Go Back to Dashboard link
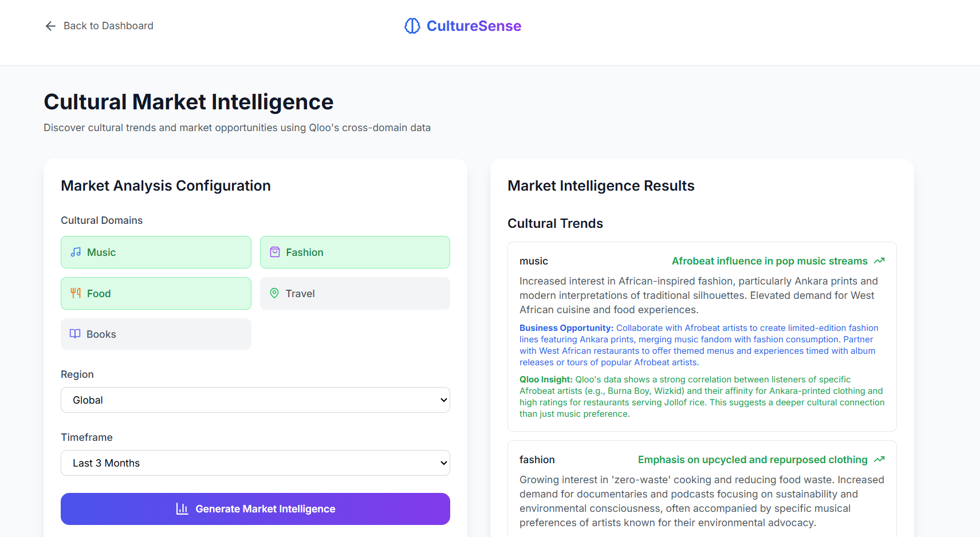980x537 pixels. point(108,26)
